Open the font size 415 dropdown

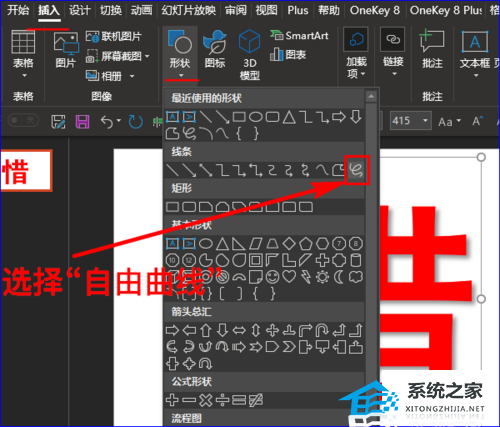pos(425,120)
